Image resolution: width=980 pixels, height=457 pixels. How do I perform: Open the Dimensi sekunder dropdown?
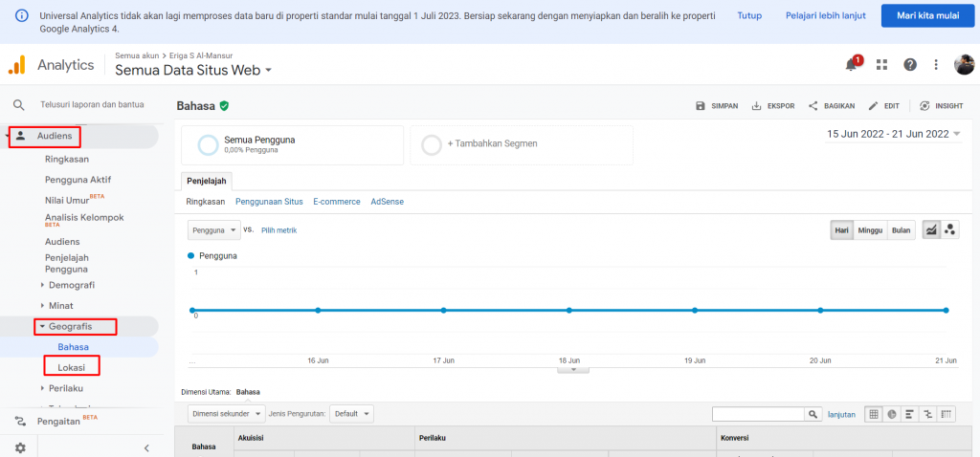pos(227,414)
